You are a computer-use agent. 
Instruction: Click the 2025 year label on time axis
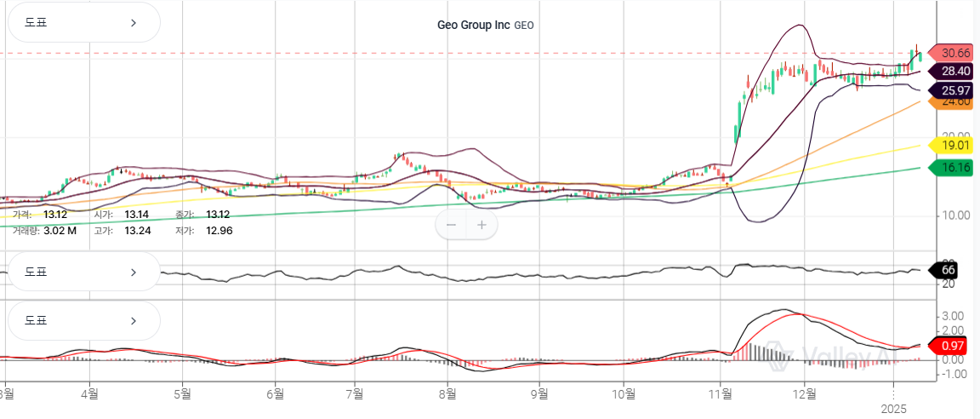pos(893,410)
